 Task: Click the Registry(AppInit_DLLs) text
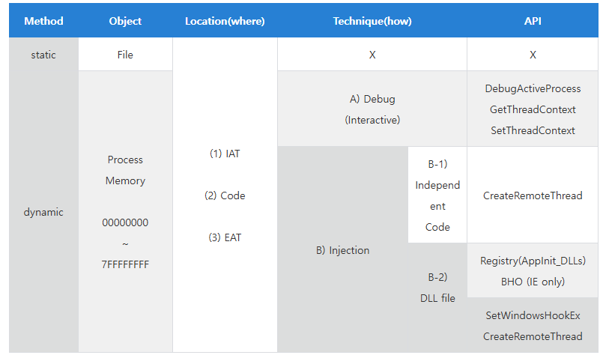point(533,261)
